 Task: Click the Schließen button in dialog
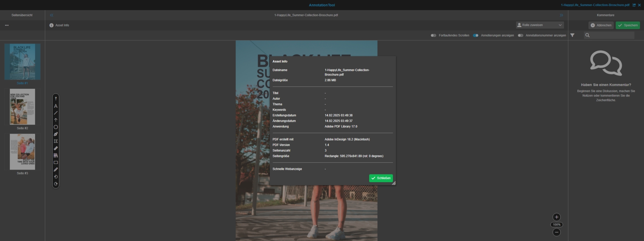pos(381,178)
